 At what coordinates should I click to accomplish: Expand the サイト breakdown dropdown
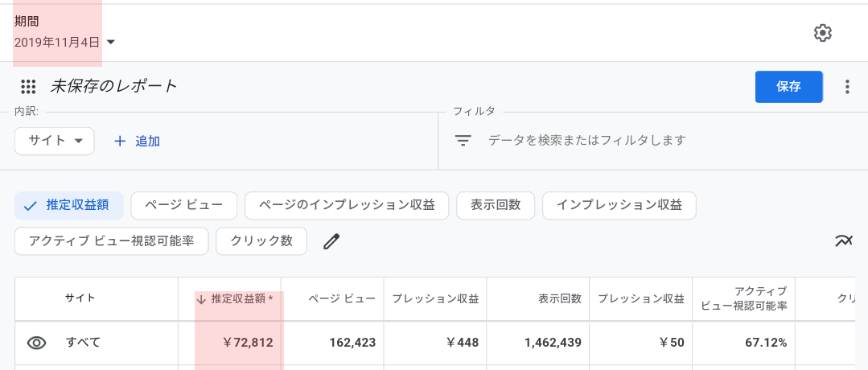pyautogui.click(x=54, y=141)
